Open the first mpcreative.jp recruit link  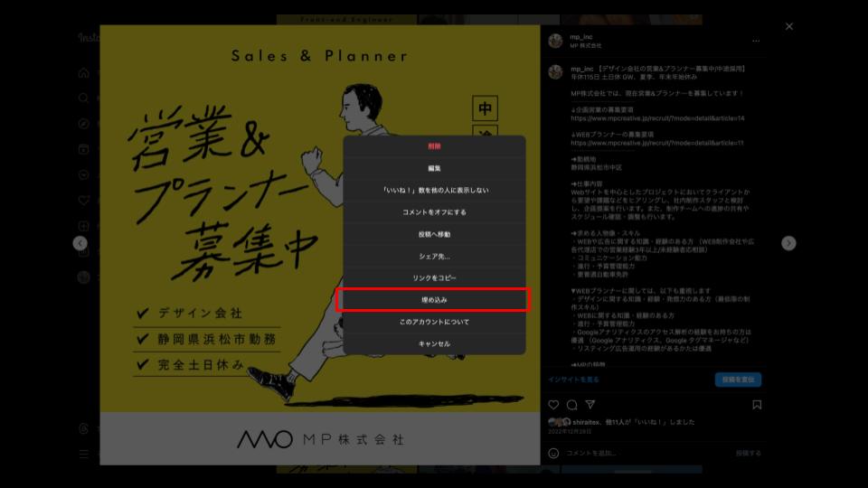click(657, 118)
